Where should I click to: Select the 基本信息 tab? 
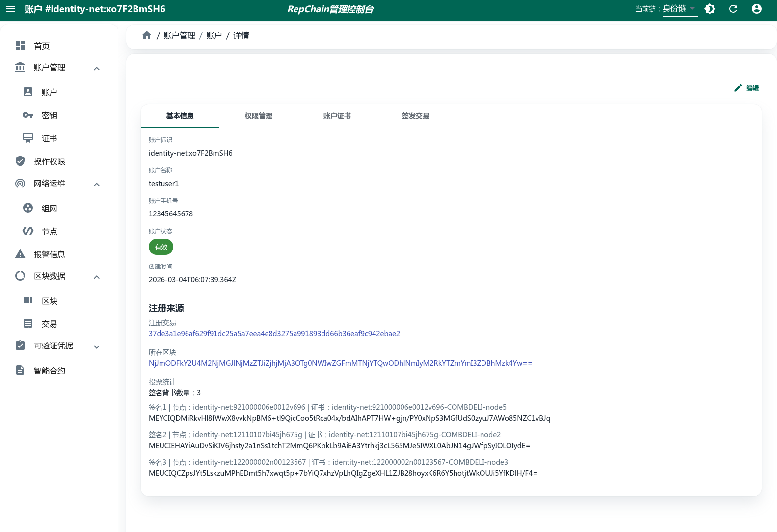[180, 116]
